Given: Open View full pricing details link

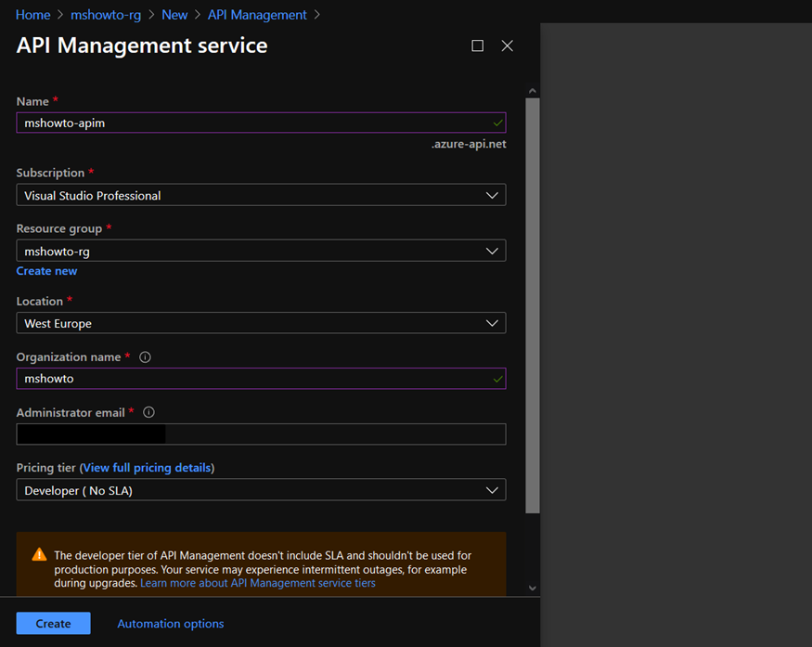Looking at the screenshot, I should (147, 468).
